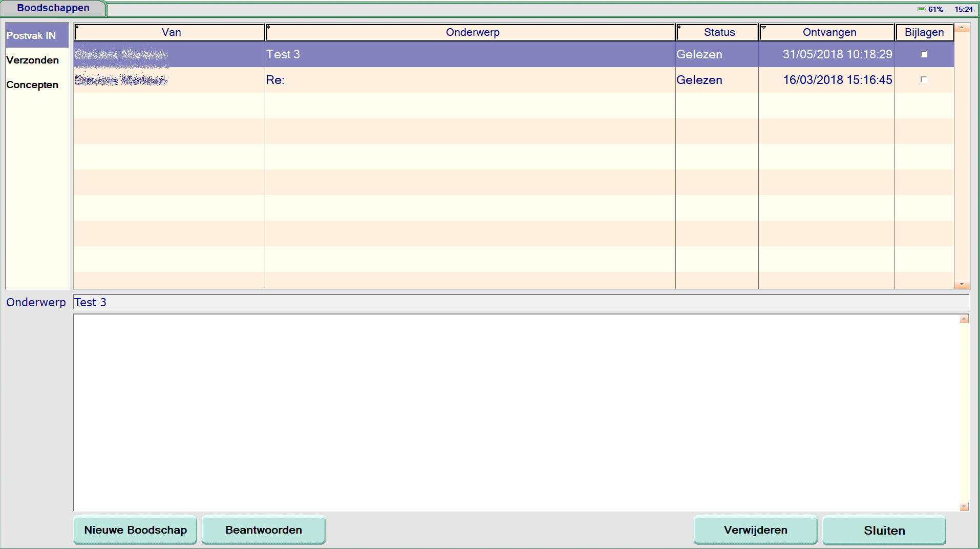
Task: Open the Verzonden folder
Action: (33, 60)
